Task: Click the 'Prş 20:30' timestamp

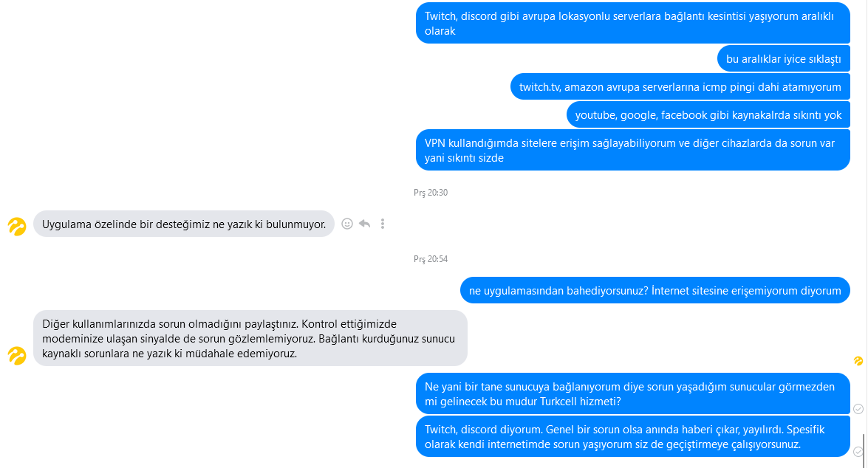Action: point(431,193)
